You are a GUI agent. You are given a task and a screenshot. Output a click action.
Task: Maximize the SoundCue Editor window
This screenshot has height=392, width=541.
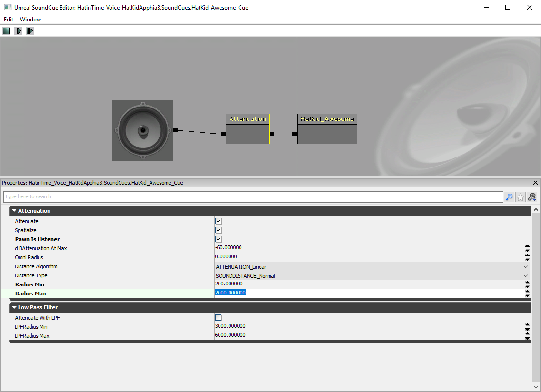pos(508,7)
